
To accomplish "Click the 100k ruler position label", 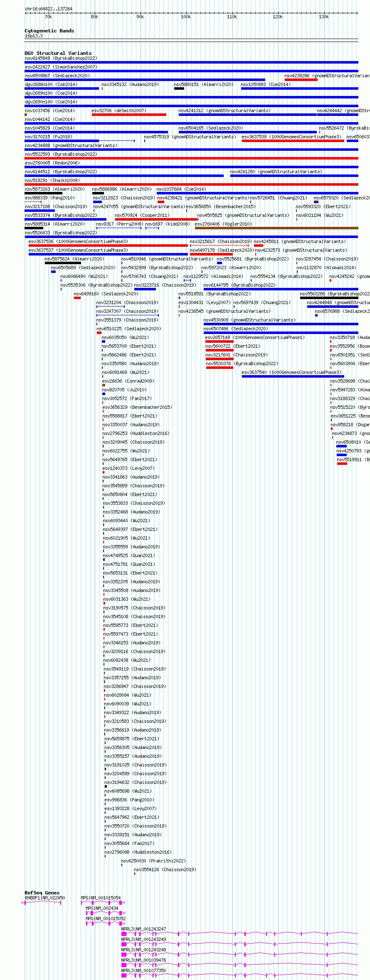I will 185,17.
